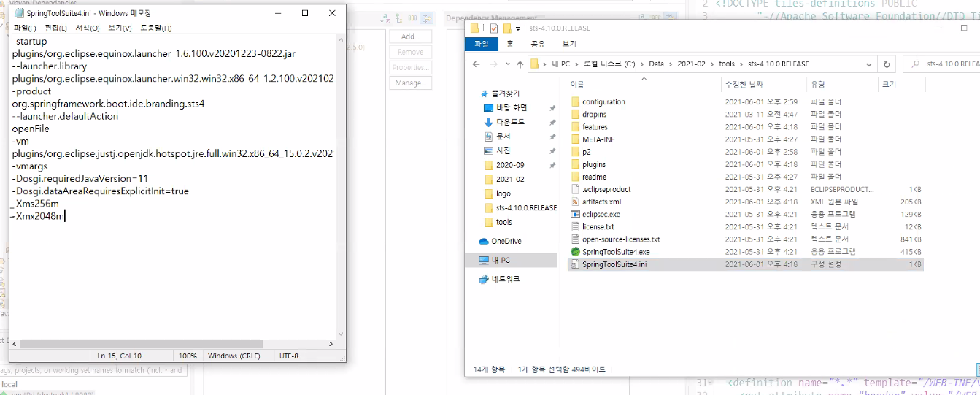Click 'tools' in the address bar breadcrumb
This screenshot has height=395, width=980.
[727, 64]
